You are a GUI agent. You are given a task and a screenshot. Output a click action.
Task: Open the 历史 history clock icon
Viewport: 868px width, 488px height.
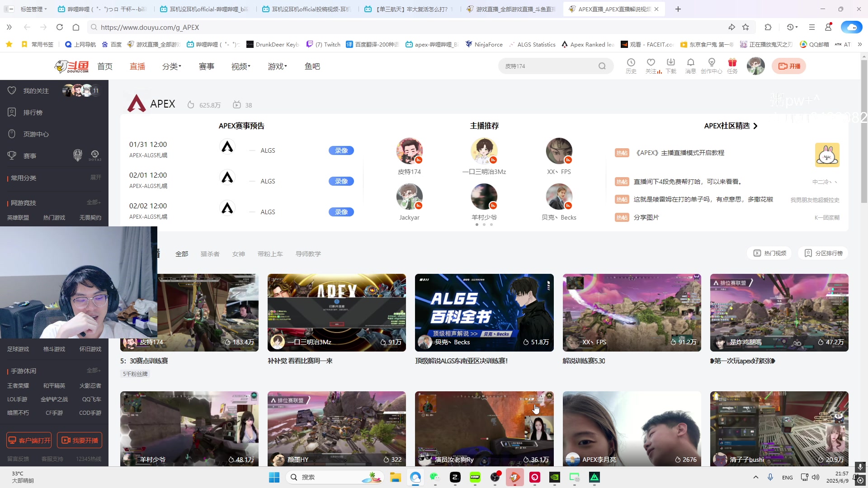[x=631, y=66]
